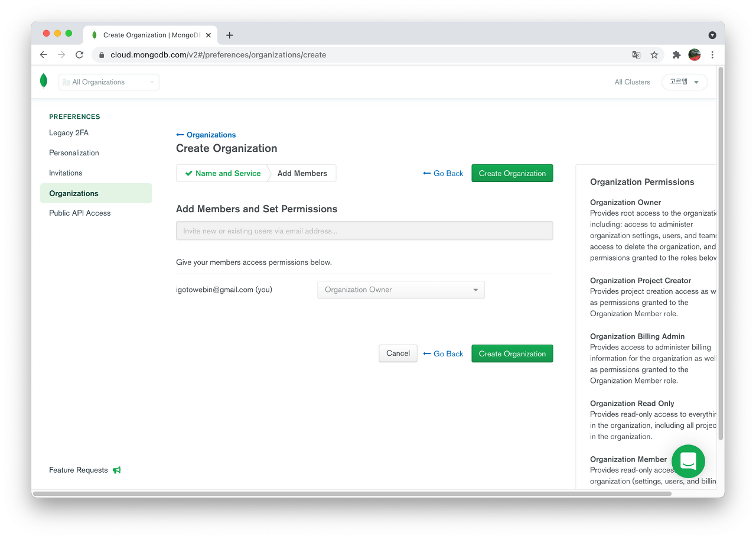The image size is (756, 539).
Task: Click the All Clusters link
Action: coord(632,82)
